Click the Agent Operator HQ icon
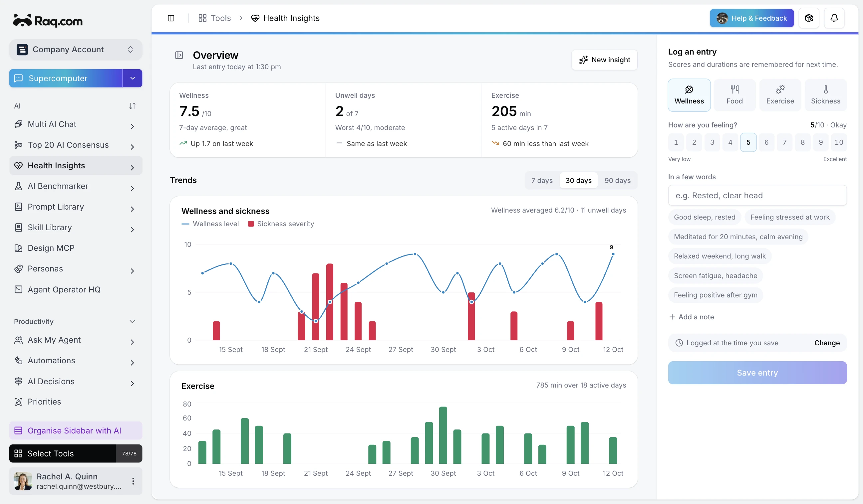This screenshot has height=504, width=863. click(x=19, y=289)
